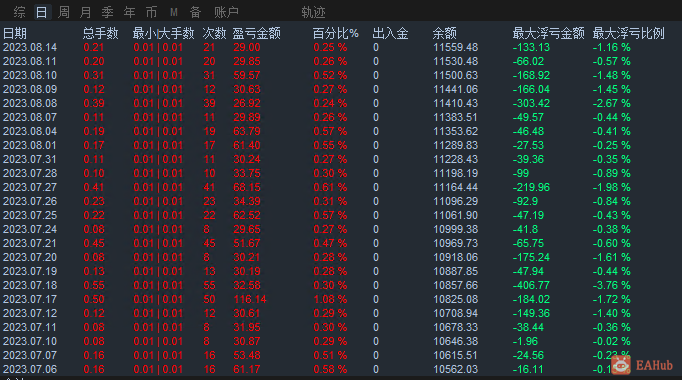Select the 2023.07.21 date cell

(30, 243)
